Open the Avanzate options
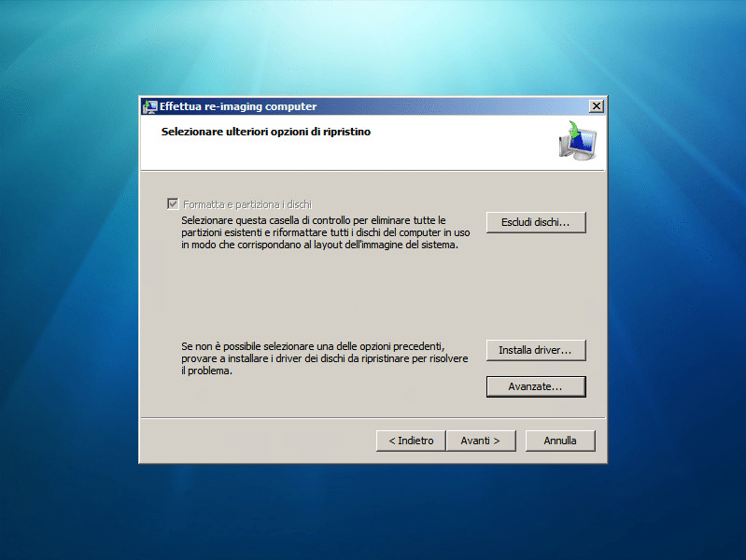This screenshot has width=746, height=560. point(536,386)
